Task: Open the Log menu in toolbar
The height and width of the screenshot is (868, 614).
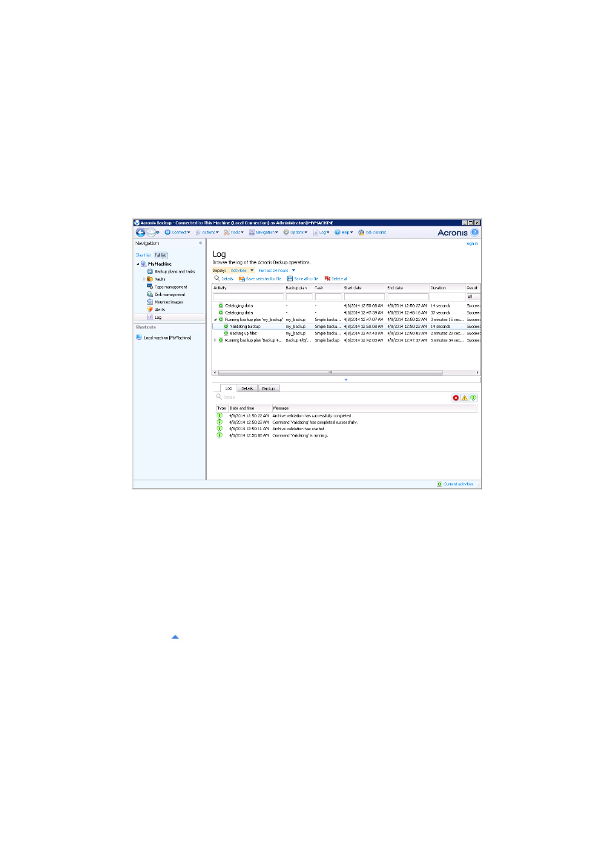Action: (x=321, y=233)
